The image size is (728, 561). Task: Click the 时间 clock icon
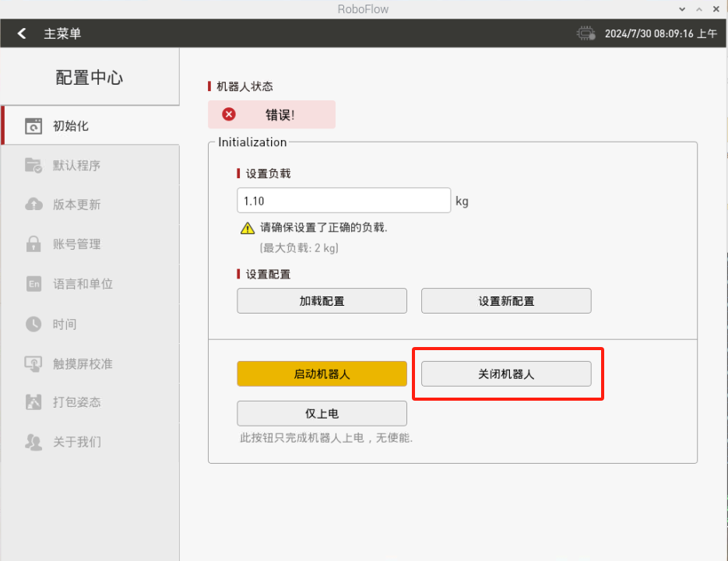33,324
